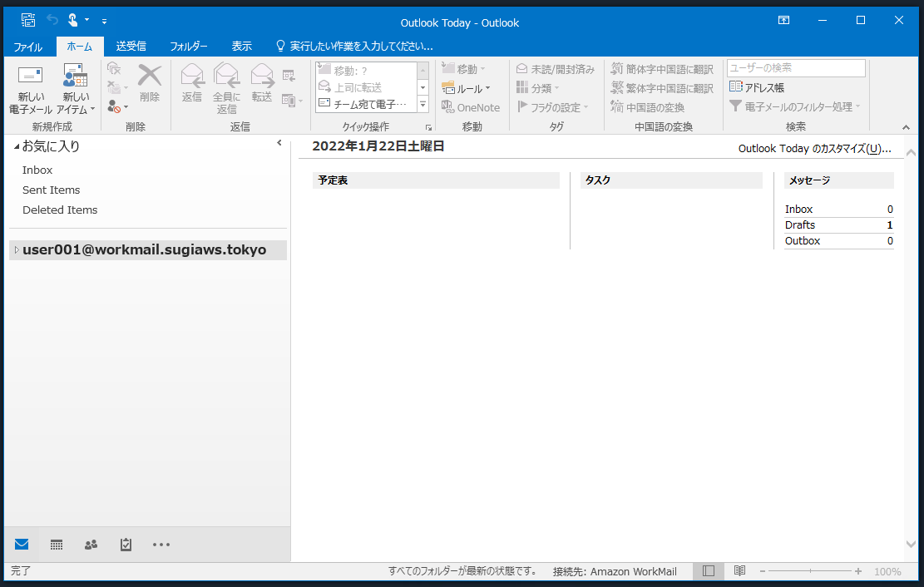Click the ユーザーの検索 search field
Viewport: 924px width, 587px height.
[x=796, y=68]
